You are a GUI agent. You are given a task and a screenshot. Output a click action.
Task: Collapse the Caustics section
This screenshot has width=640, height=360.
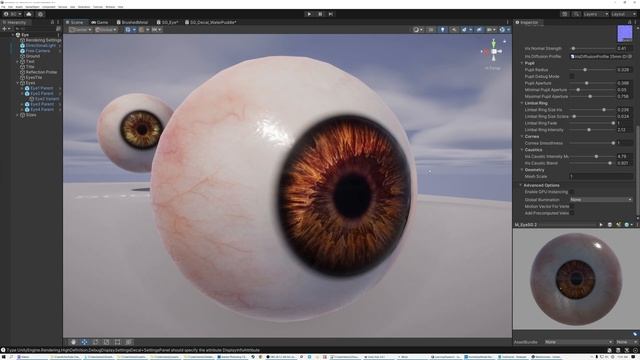(522, 150)
